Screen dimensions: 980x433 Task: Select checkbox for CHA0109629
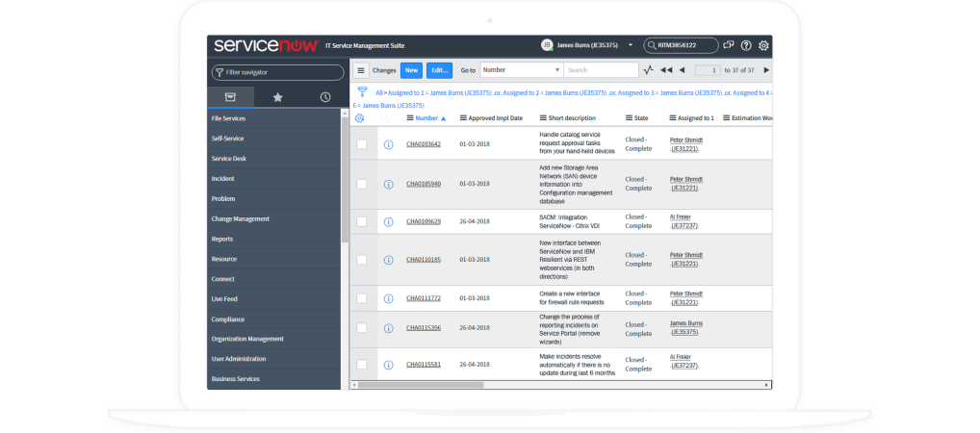click(x=361, y=222)
